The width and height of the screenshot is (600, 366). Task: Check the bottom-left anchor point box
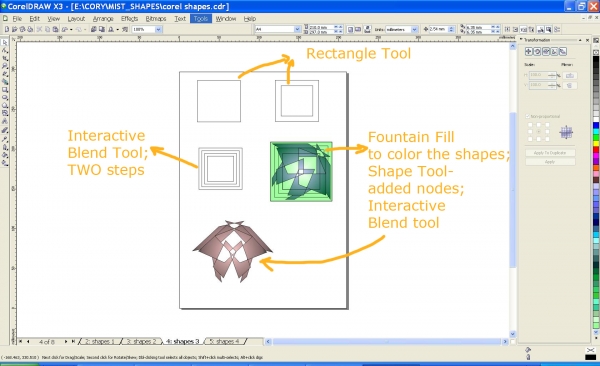[530, 139]
